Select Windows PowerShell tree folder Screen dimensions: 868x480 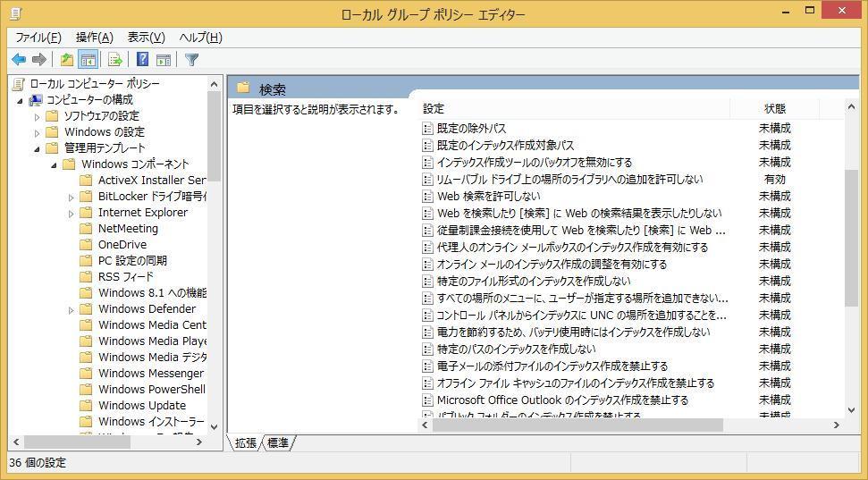pyautogui.click(x=152, y=389)
